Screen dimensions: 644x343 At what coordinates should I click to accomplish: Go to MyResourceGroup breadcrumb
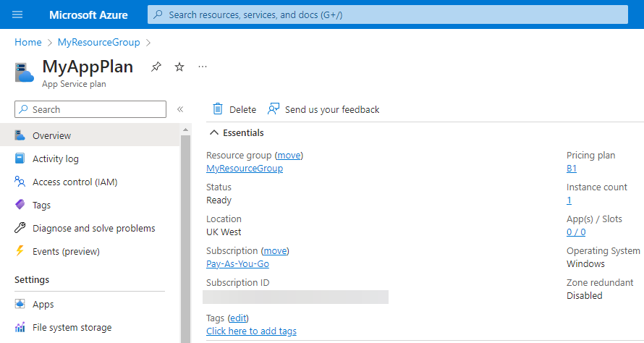point(98,42)
